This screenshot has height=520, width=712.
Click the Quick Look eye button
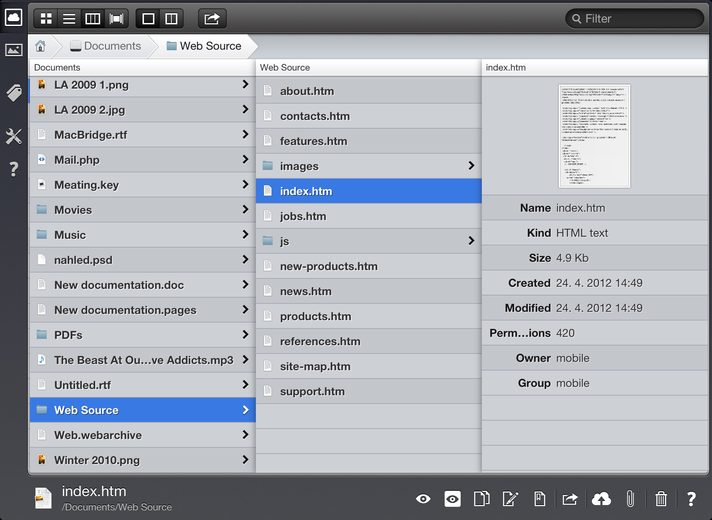452,499
